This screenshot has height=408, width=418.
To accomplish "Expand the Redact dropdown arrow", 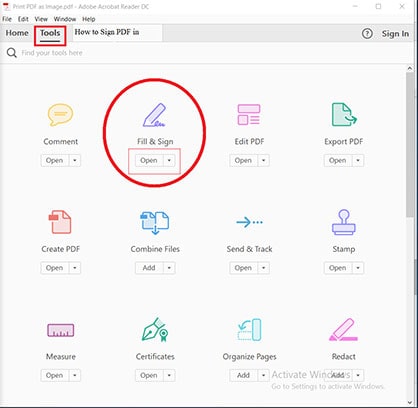I will click(358, 375).
